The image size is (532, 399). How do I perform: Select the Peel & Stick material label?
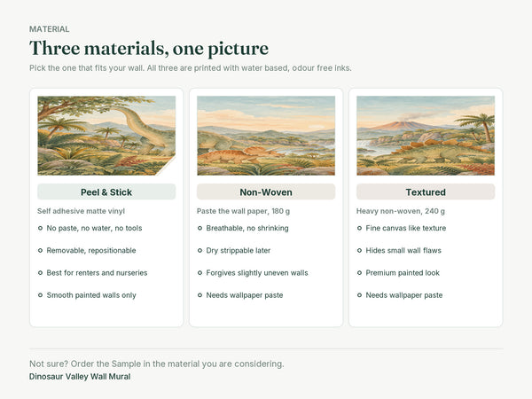[x=106, y=192]
